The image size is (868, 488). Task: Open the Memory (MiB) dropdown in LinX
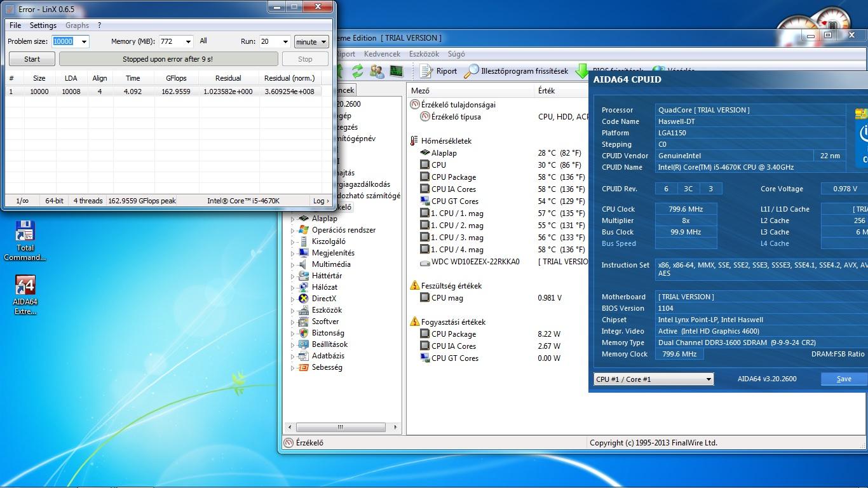coord(187,41)
